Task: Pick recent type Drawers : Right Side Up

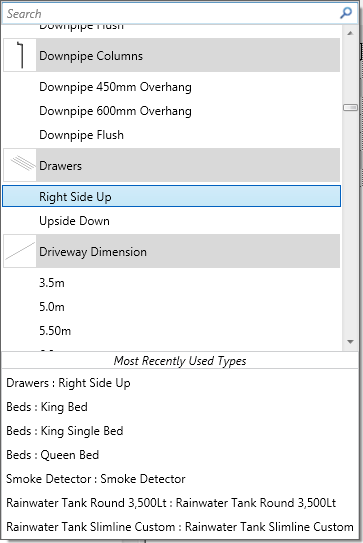Action: tap(180, 383)
